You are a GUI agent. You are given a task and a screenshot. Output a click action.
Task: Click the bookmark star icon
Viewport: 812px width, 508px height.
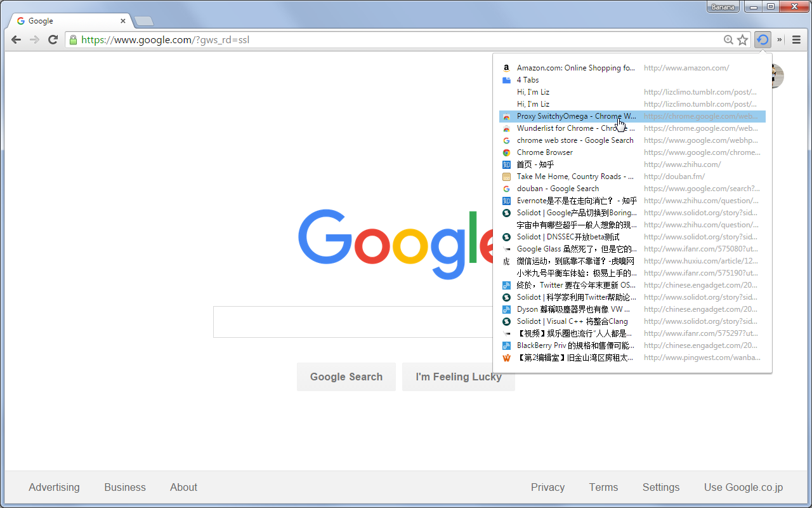742,39
